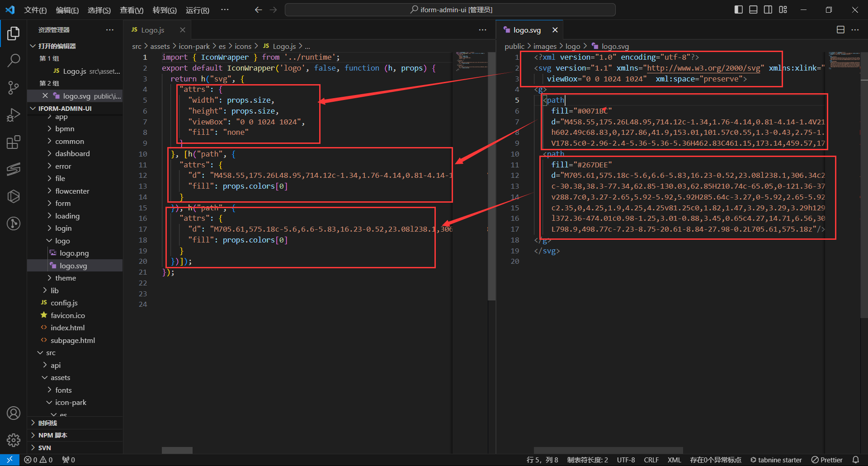Screen dimensions: 868x466
Task: Open Run and Debug view
Action: tap(14, 115)
